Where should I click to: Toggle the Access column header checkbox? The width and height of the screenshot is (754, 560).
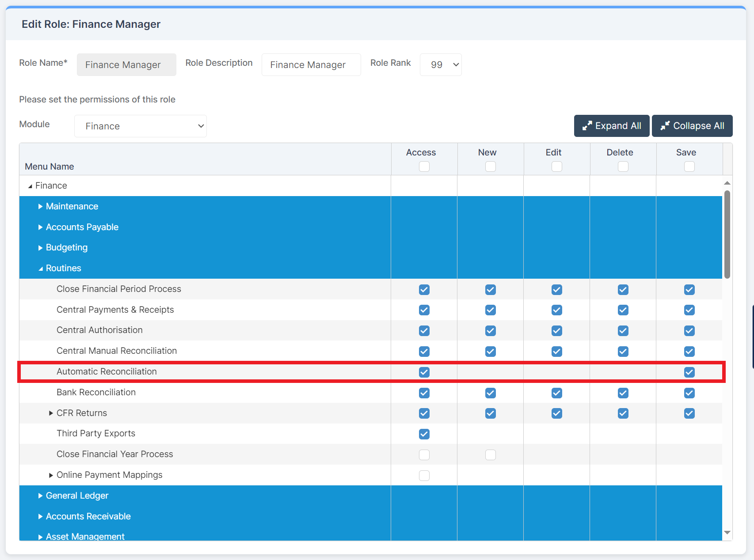(x=424, y=166)
